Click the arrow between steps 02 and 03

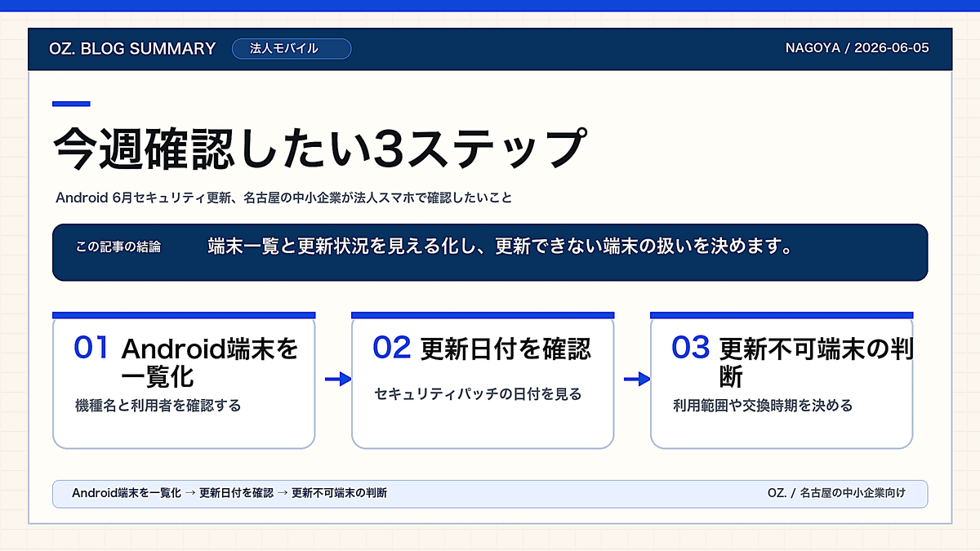coord(636,379)
